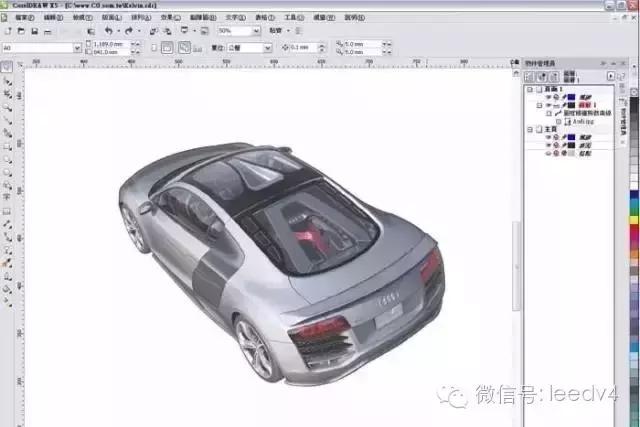Open the Outline pen tool flyout
Image resolution: width=640 pixels, height=427 pixels.
pyautogui.click(x=7, y=276)
